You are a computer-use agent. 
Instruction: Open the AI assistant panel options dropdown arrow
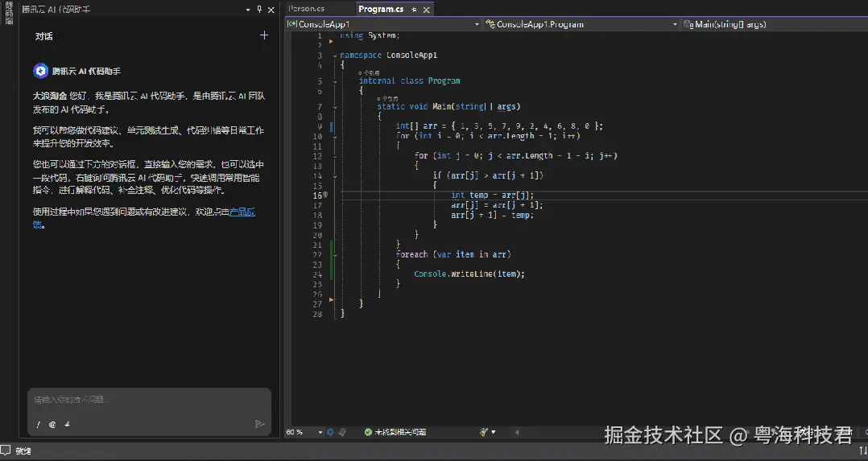click(248, 10)
